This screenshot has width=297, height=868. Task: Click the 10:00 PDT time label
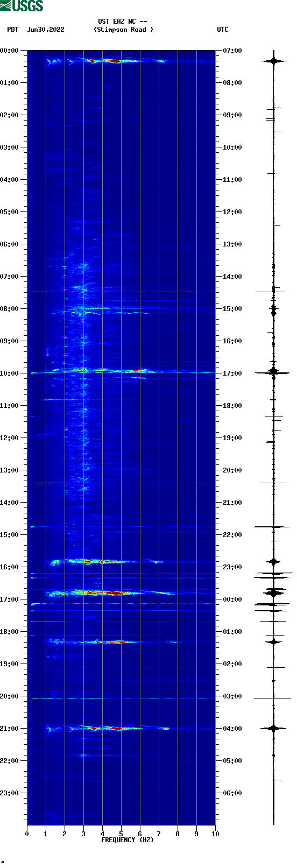pos(9,373)
